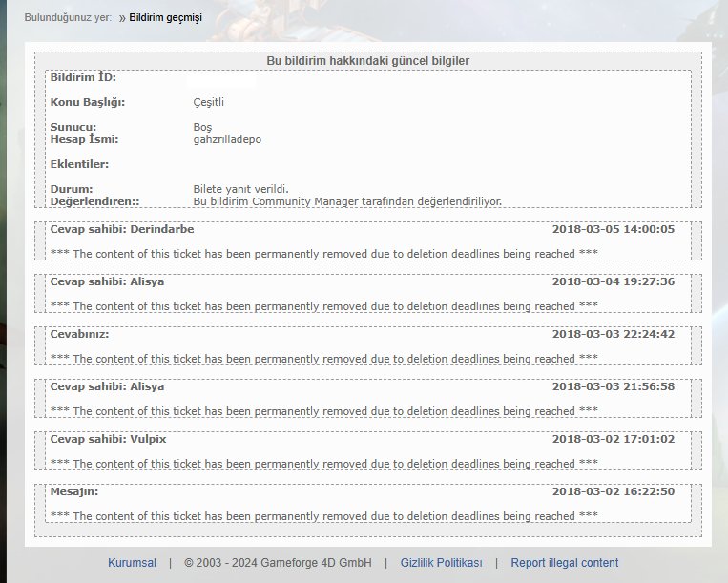Click the 'Bu bildirim hakkındaki güncel bilgiler' header

[367, 61]
